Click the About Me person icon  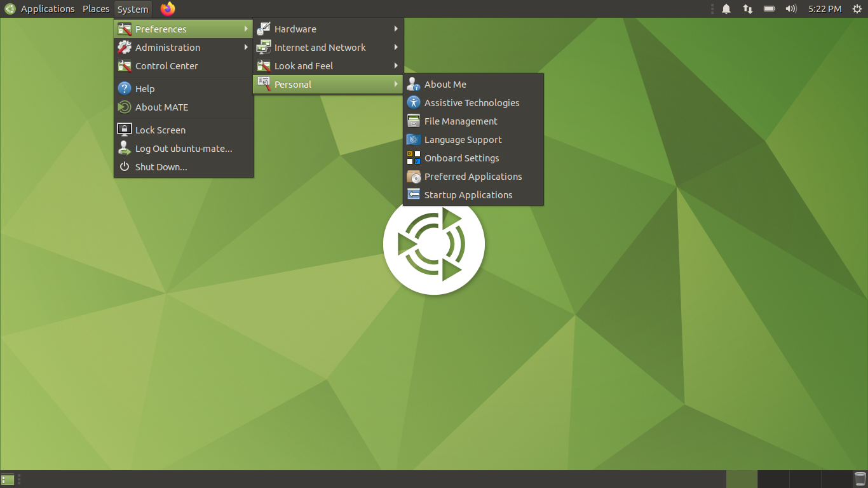point(414,85)
